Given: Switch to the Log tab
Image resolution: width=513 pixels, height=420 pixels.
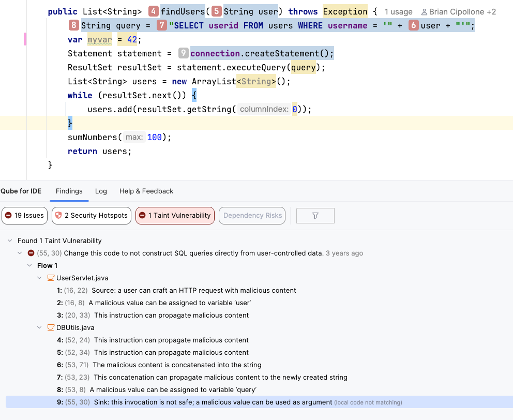Looking at the screenshot, I should (x=101, y=191).
